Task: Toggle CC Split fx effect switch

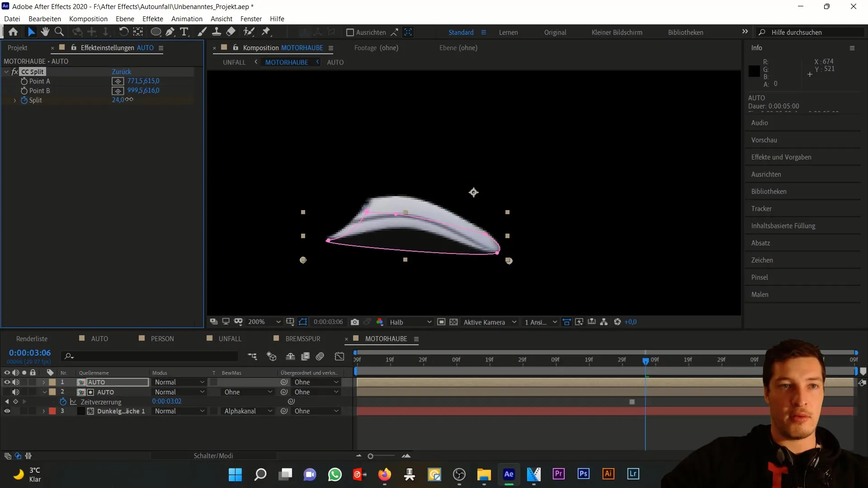Action: tap(14, 72)
